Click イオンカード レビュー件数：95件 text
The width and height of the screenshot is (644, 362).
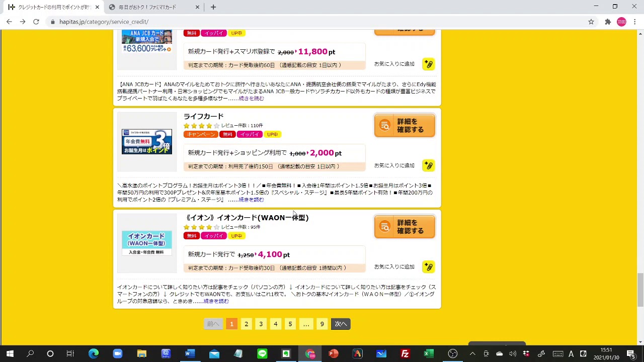pyautogui.click(x=241, y=227)
